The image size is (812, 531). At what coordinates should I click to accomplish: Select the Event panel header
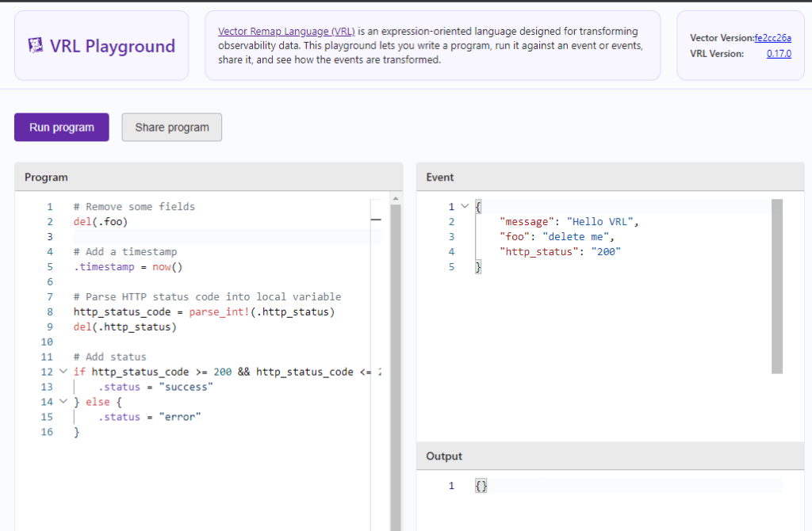click(440, 177)
